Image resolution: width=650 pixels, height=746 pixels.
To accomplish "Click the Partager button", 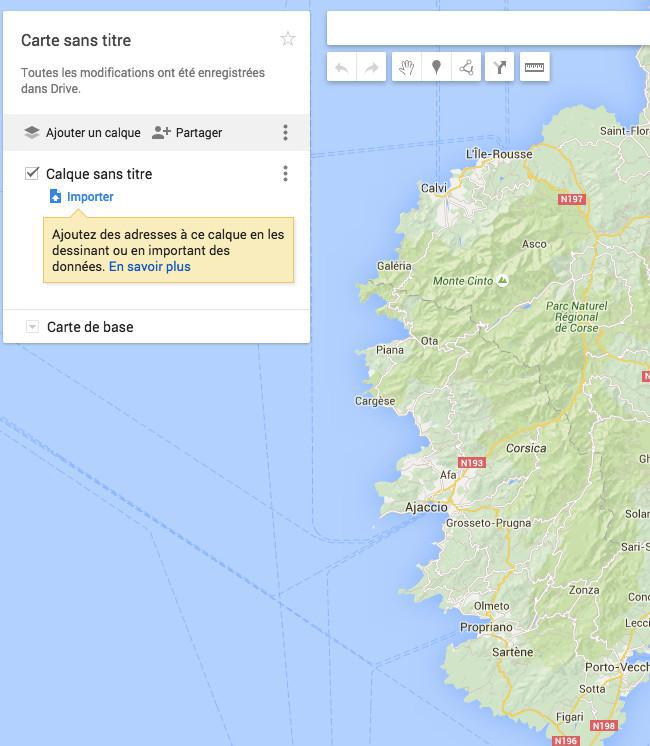I will (x=187, y=133).
